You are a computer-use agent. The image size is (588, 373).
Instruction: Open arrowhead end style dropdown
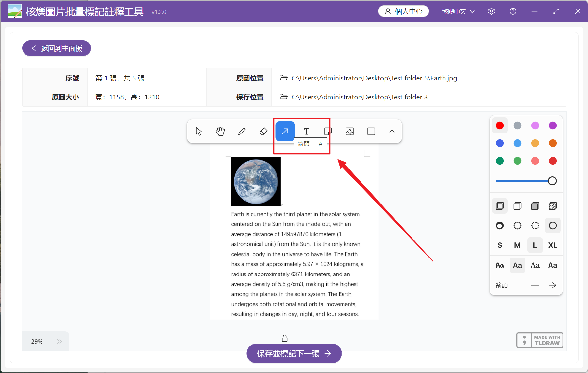point(553,285)
